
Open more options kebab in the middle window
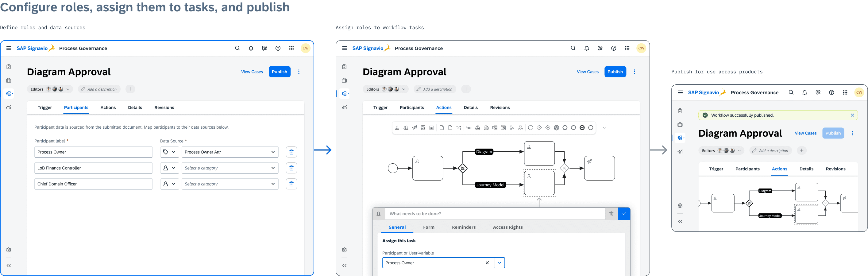[x=634, y=72]
